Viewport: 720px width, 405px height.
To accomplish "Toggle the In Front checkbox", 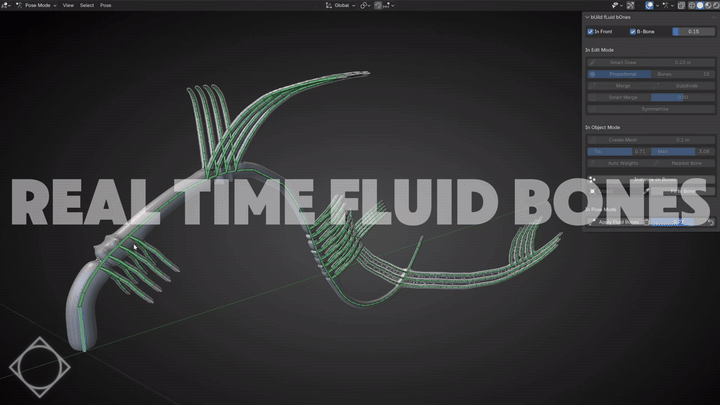I will pos(590,31).
